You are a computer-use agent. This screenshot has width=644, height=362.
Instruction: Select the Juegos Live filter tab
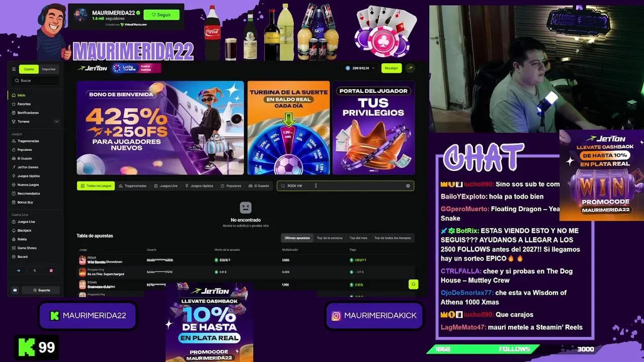coord(166,186)
